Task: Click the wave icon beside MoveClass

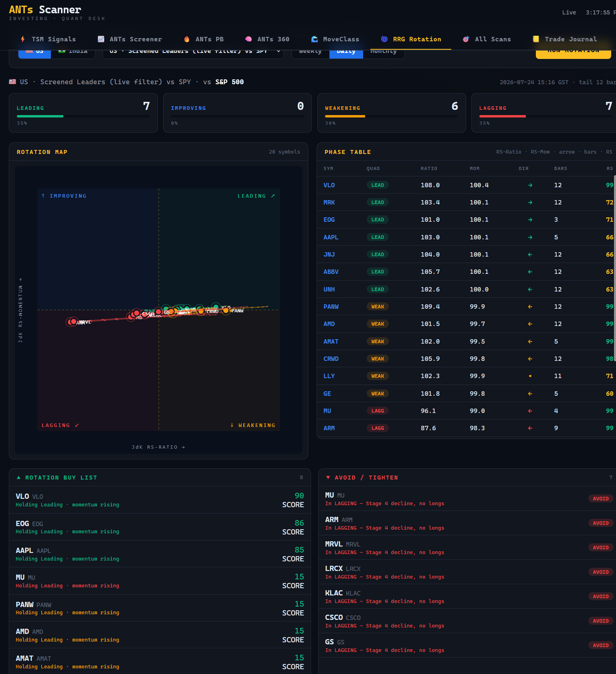Action: (315, 39)
